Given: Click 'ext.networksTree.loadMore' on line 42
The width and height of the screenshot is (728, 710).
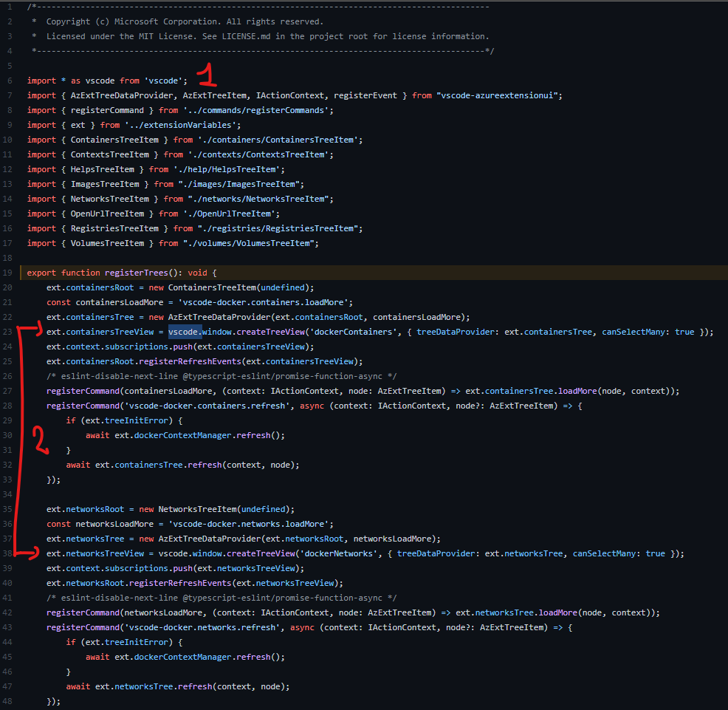Looking at the screenshot, I should click(x=516, y=613).
